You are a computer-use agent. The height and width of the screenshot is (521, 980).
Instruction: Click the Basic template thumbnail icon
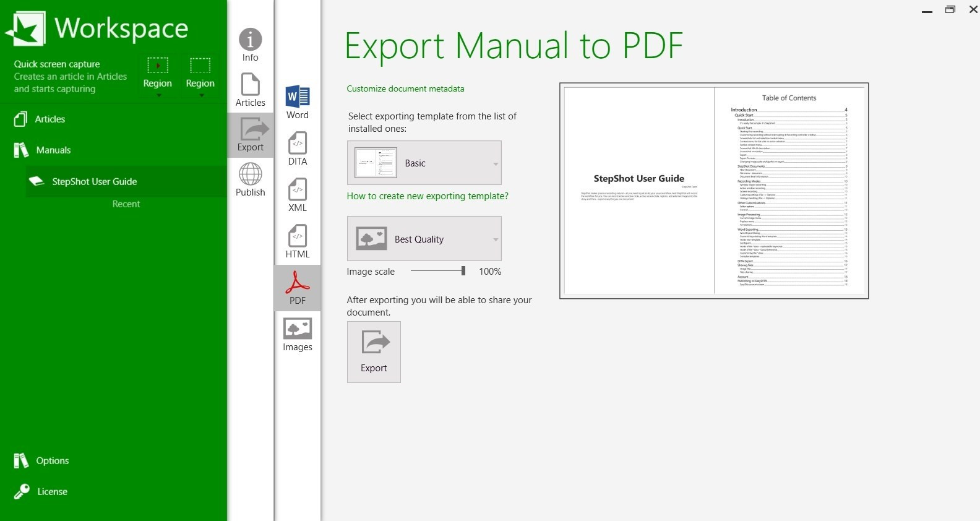(x=376, y=163)
